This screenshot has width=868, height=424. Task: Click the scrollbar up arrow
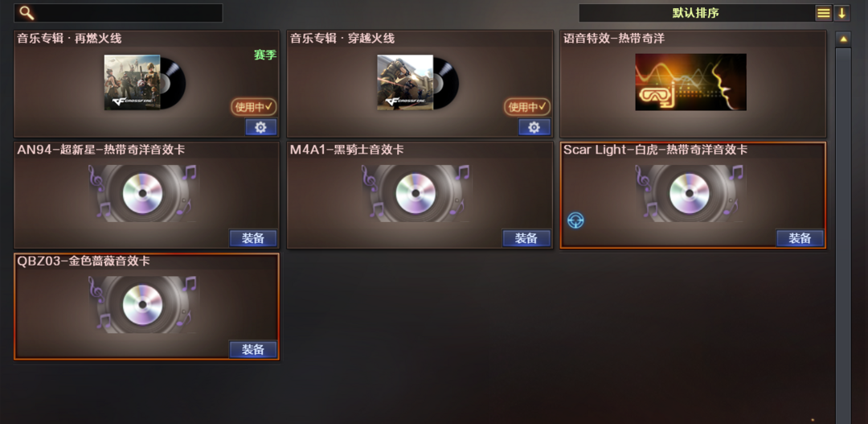(843, 39)
